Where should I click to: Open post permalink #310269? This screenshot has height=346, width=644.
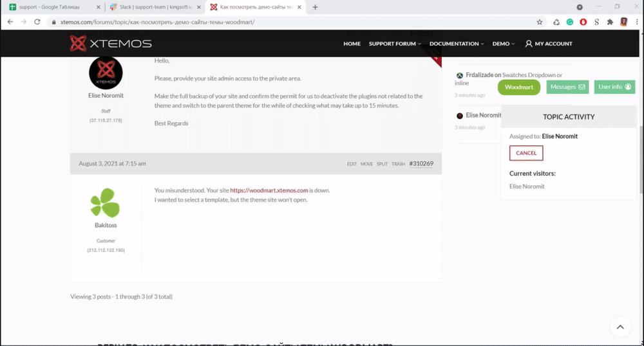421,163
